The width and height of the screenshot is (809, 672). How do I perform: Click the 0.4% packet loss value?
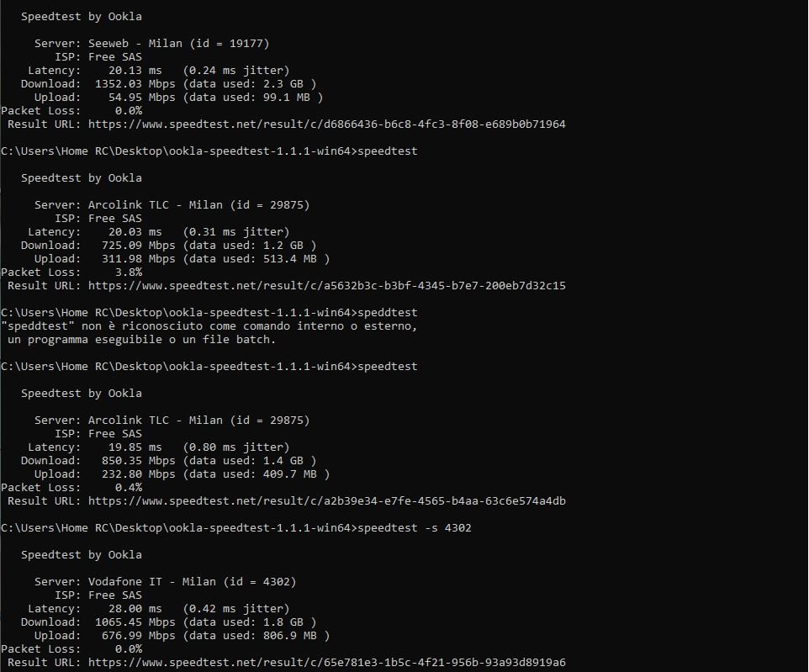click(128, 488)
